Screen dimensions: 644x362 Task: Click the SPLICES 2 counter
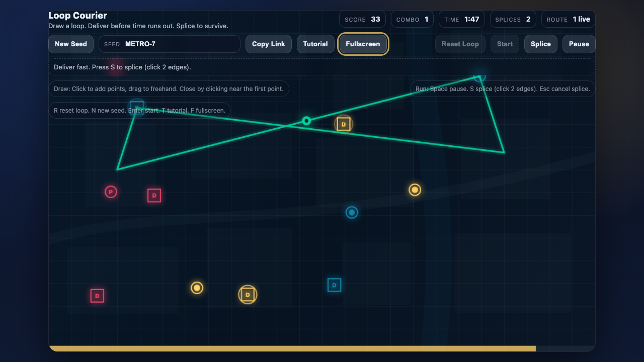[513, 19]
